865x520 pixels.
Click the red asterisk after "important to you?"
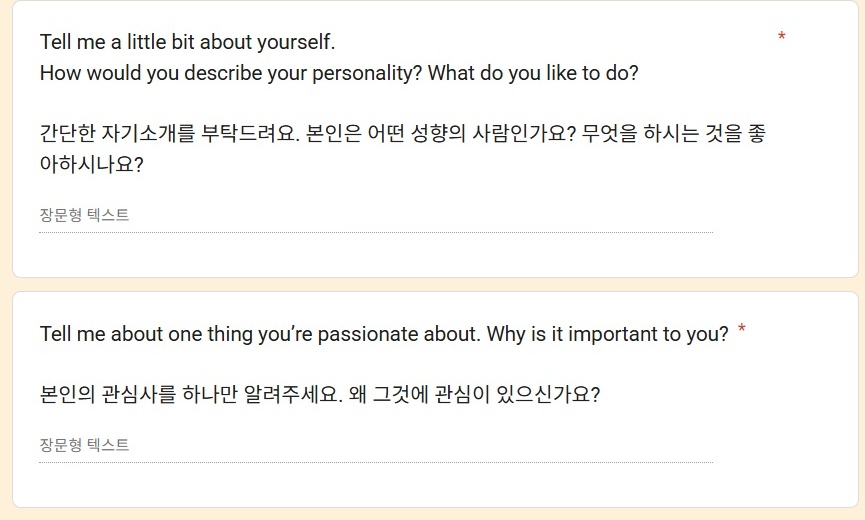pos(741,330)
